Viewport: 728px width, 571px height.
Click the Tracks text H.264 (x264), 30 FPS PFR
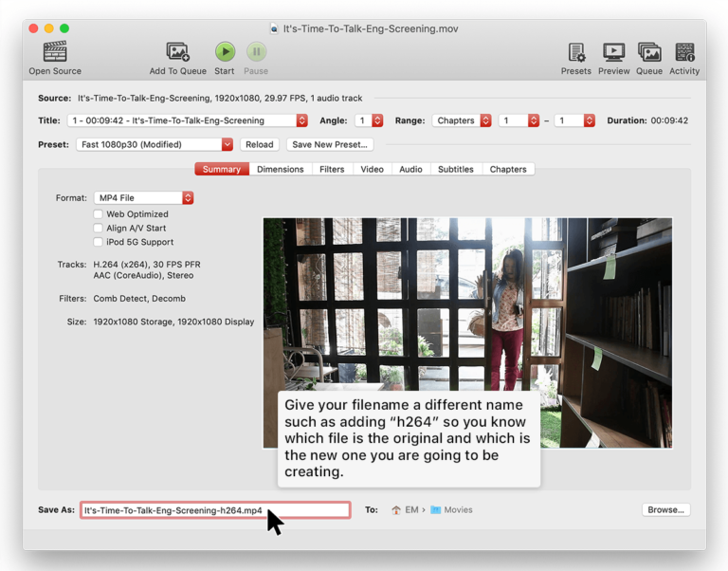coord(147,265)
